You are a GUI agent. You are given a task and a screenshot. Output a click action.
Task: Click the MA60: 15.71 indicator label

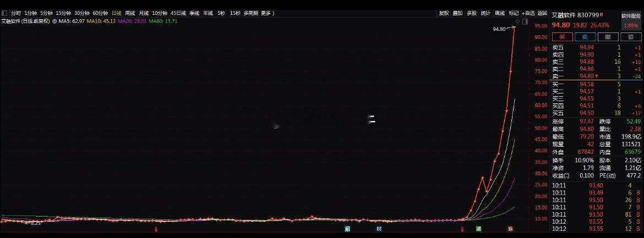coord(163,21)
